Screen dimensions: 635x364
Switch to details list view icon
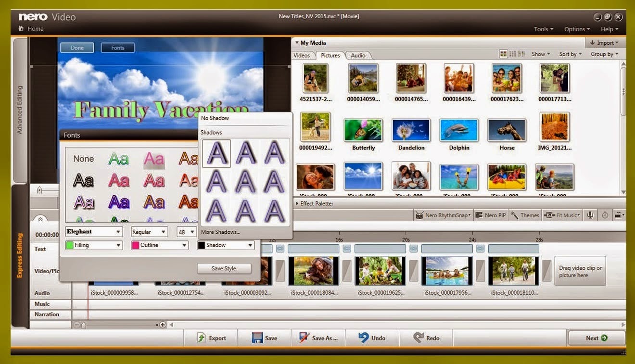pos(521,54)
